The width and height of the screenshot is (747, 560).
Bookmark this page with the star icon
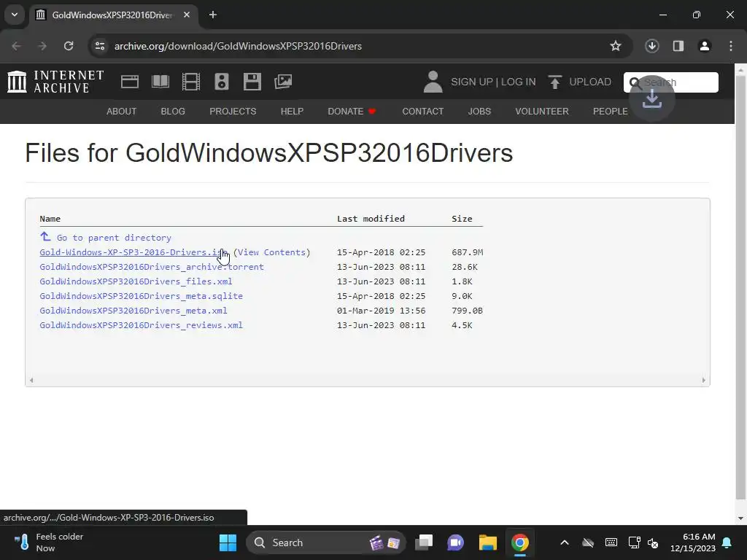616,46
